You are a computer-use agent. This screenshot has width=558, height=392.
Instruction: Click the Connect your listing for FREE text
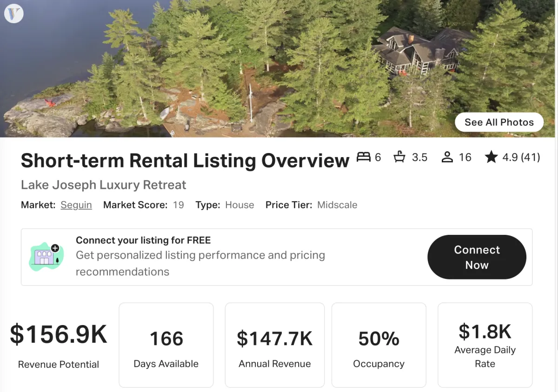(143, 240)
